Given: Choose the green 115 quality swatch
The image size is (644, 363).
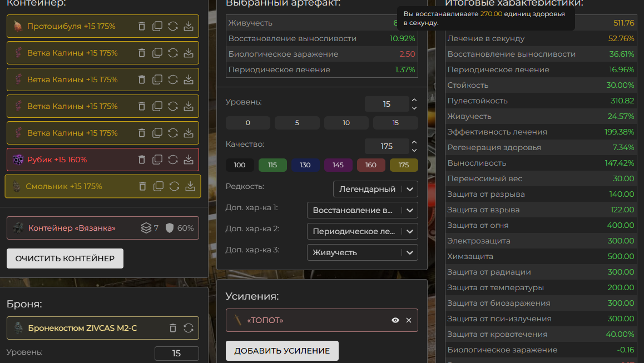Looking at the screenshot, I should [x=273, y=165].
